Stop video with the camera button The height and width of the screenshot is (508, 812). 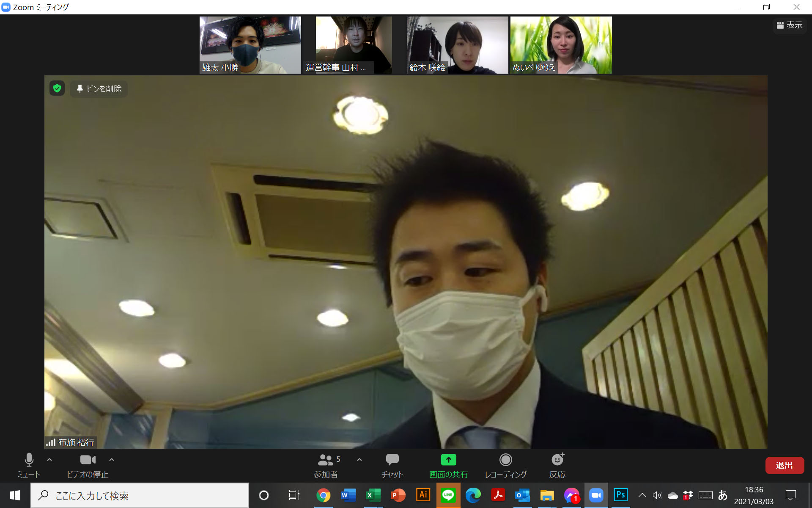tap(88, 460)
